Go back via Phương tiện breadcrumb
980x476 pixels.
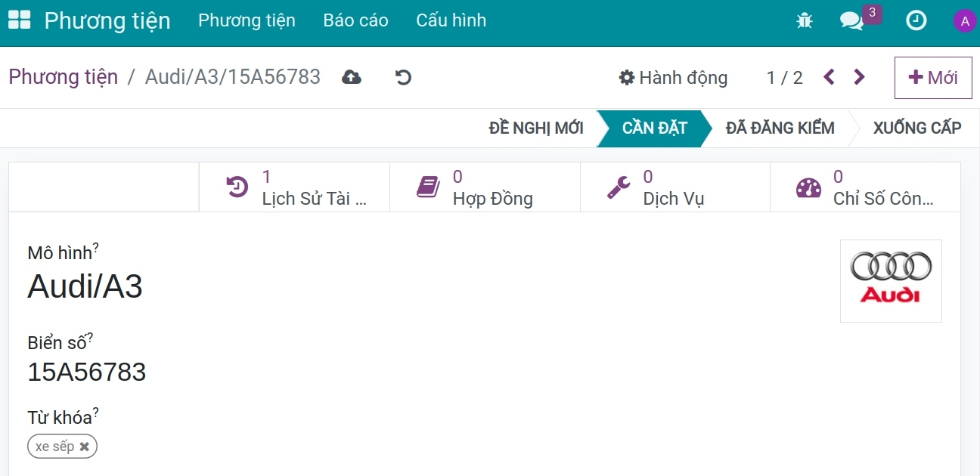point(64,77)
